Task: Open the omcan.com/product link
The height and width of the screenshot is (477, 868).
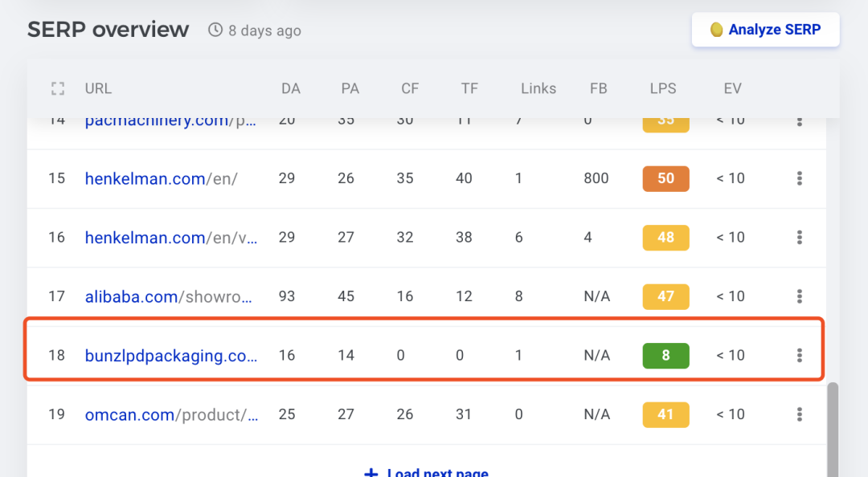Action: (172, 414)
